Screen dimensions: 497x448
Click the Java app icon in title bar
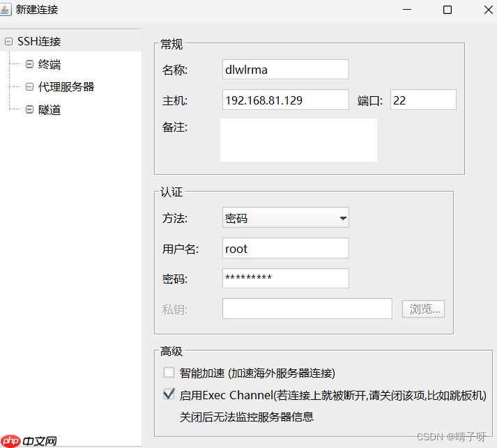pyautogui.click(x=5, y=10)
